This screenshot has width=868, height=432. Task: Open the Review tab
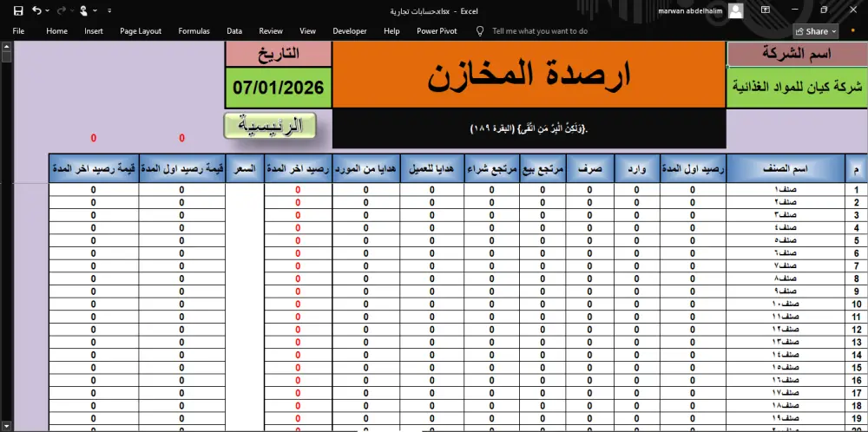(x=271, y=31)
